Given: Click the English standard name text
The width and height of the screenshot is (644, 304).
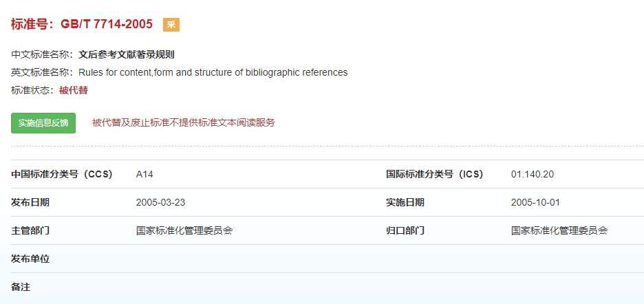Looking at the screenshot, I should point(213,72).
